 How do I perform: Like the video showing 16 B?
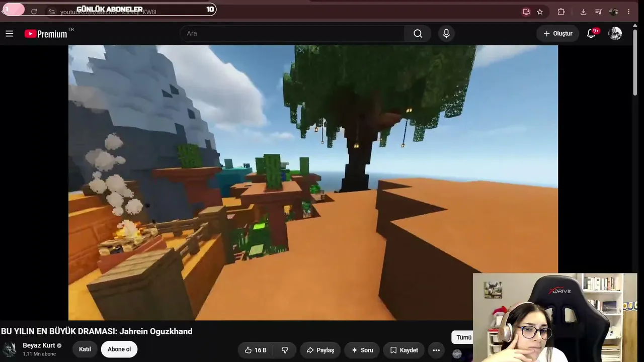tap(256, 350)
